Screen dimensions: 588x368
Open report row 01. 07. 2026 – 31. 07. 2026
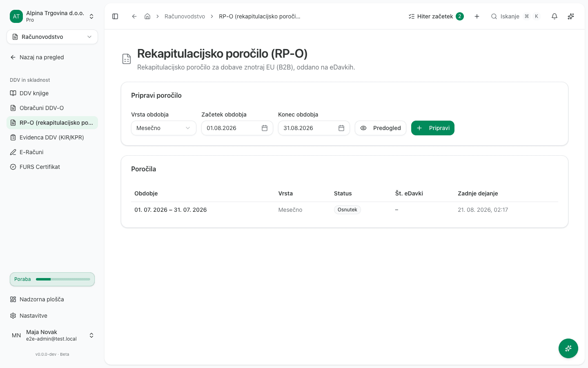[x=345, y=210]
